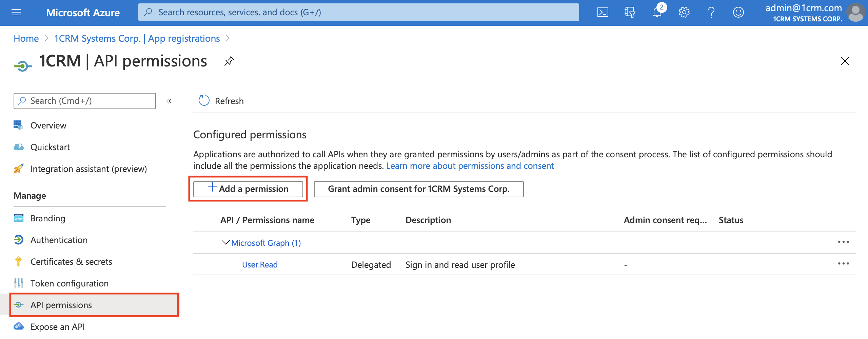This screenshot has width=868, height=339.
Task: Open the Help question mark
Action: [x=711, y=13]
